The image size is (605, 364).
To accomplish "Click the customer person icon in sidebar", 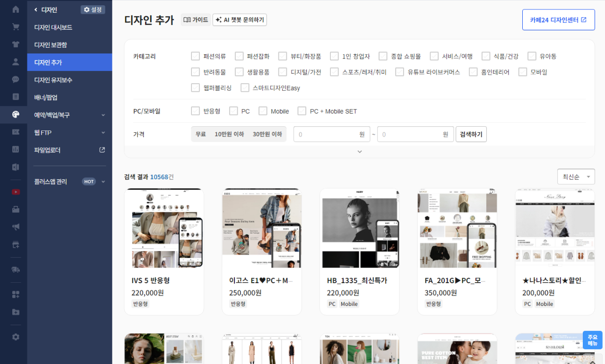I will coord(16,62).
